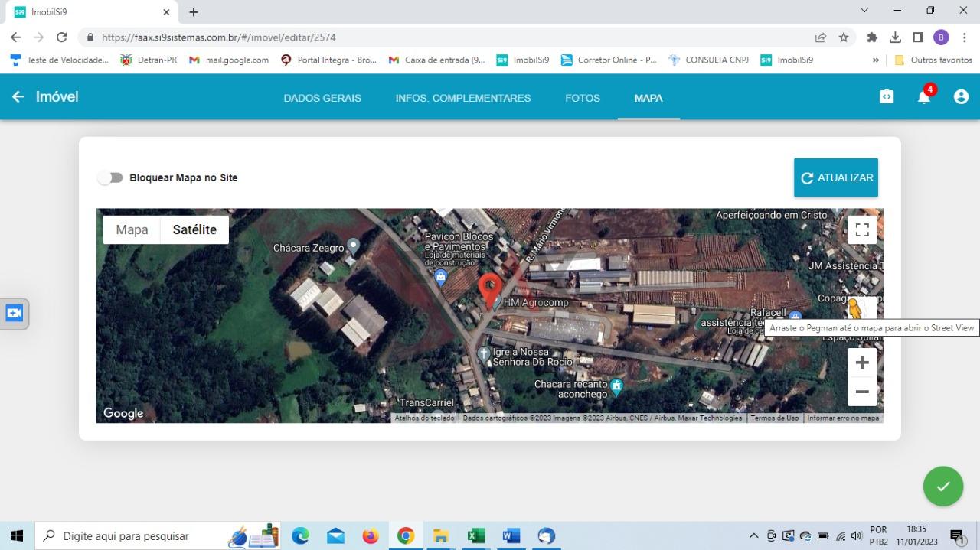Click the taskbar search box
The height and width of the screenshot is (550, 980).
click(x=158, y=535)
